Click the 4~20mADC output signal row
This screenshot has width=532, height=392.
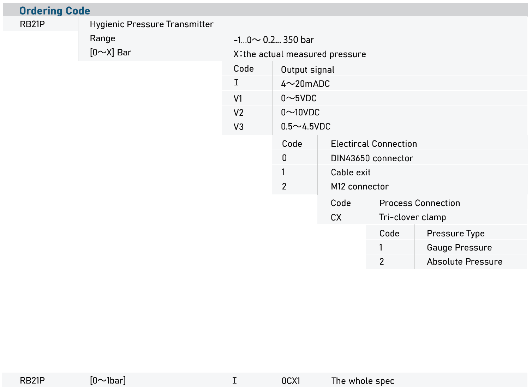(x=305, y=84)
